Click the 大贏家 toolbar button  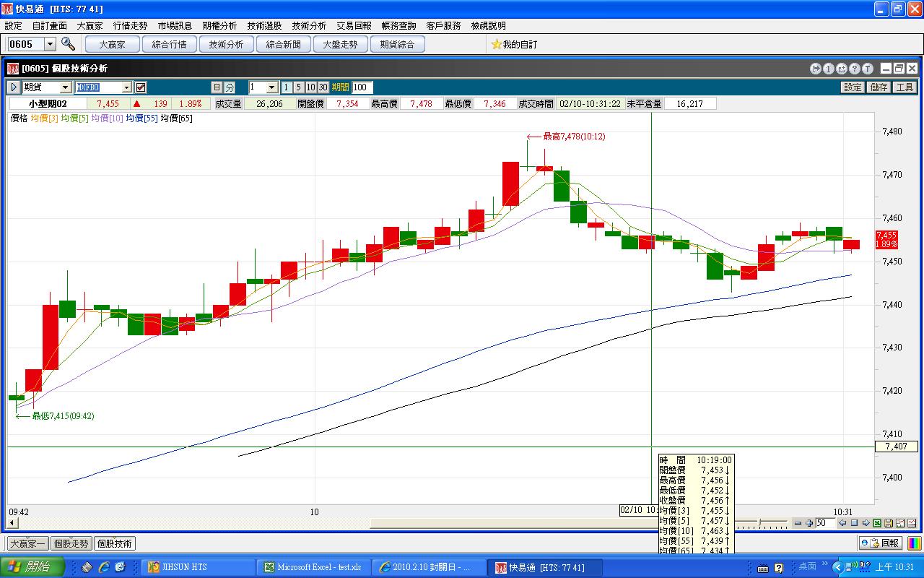[x=112, y=44]
